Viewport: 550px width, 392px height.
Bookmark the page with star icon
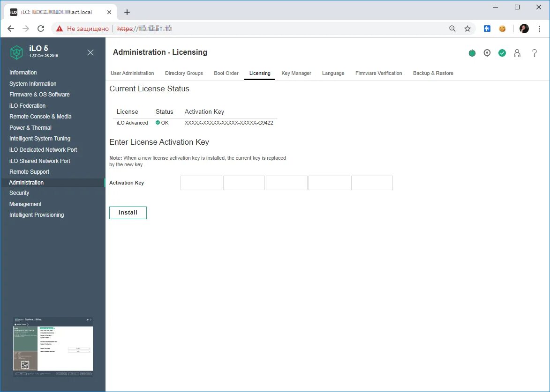click(467, 29)
